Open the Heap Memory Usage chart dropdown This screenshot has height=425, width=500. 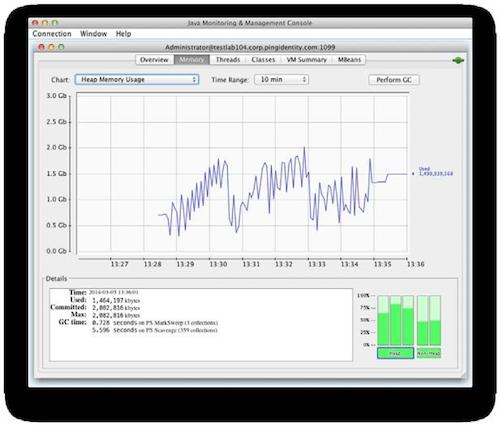pyautogui.click(x=137, y=79)
